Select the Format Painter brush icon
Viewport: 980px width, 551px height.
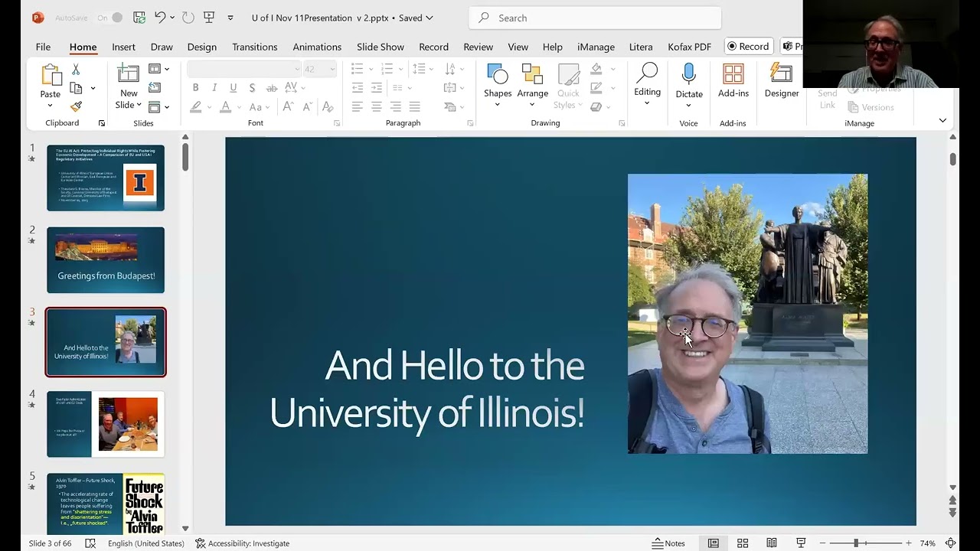coord(76,106)
